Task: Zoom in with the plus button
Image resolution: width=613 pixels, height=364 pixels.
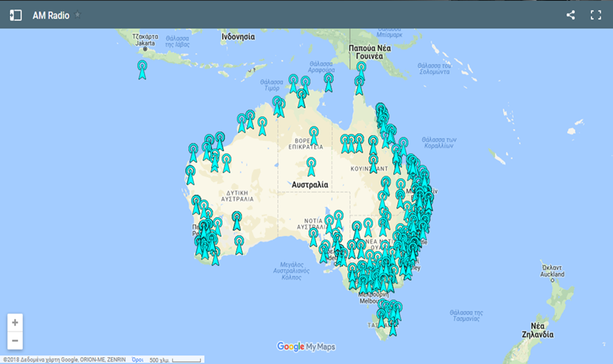Action: [x=15, y=323]
